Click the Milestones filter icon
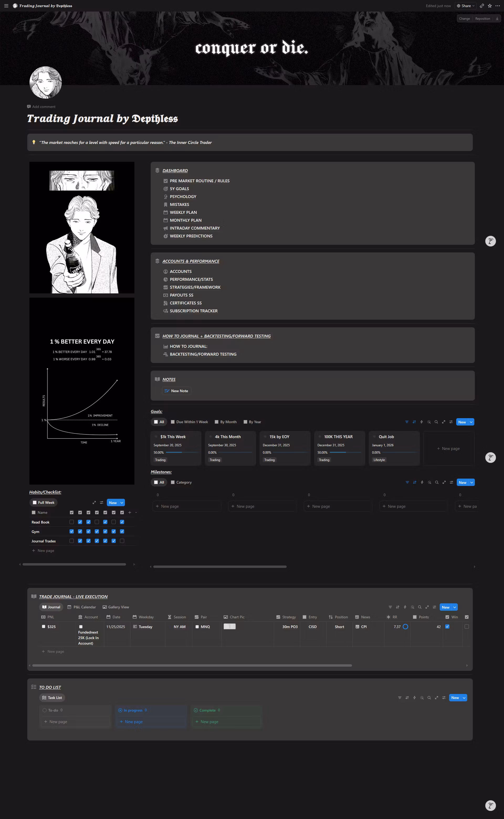 click(x=407, y=482)
